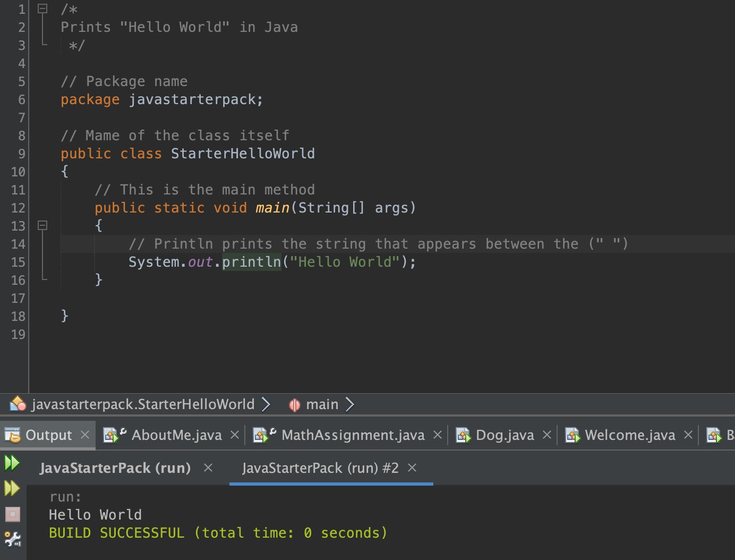Open the Dog.java tab
This screenshot has width=735, height=560.
[x=505, y=435]
